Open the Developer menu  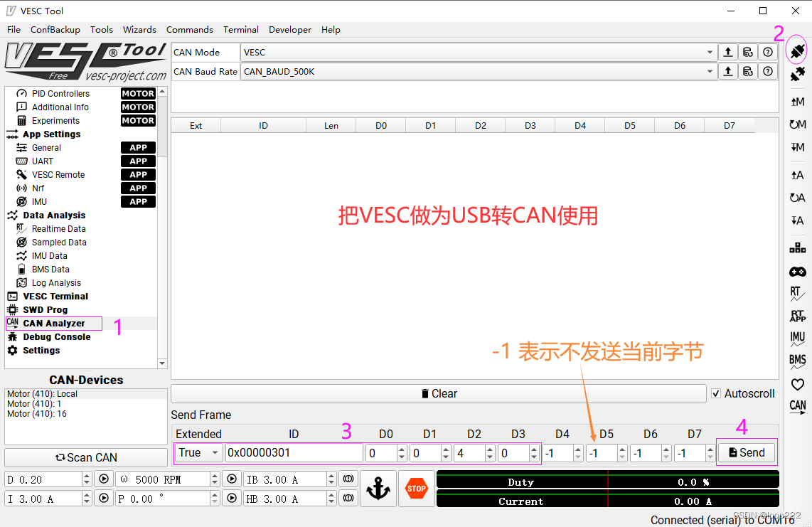point(290,30)
